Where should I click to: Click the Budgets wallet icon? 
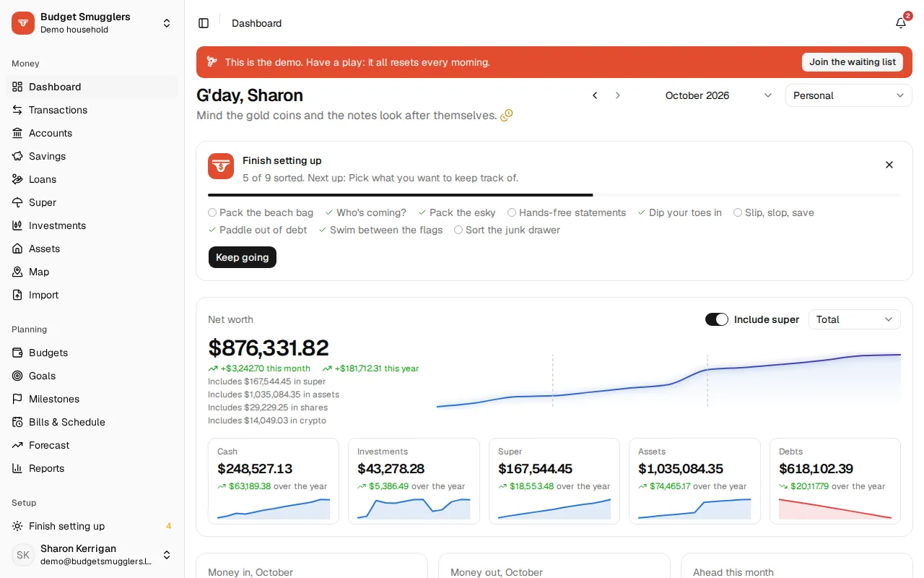(17, 353)
